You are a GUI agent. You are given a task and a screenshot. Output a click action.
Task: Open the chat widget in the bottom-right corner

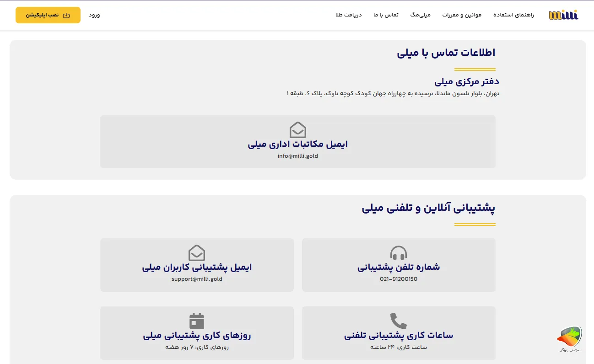(x=569, y=337)
